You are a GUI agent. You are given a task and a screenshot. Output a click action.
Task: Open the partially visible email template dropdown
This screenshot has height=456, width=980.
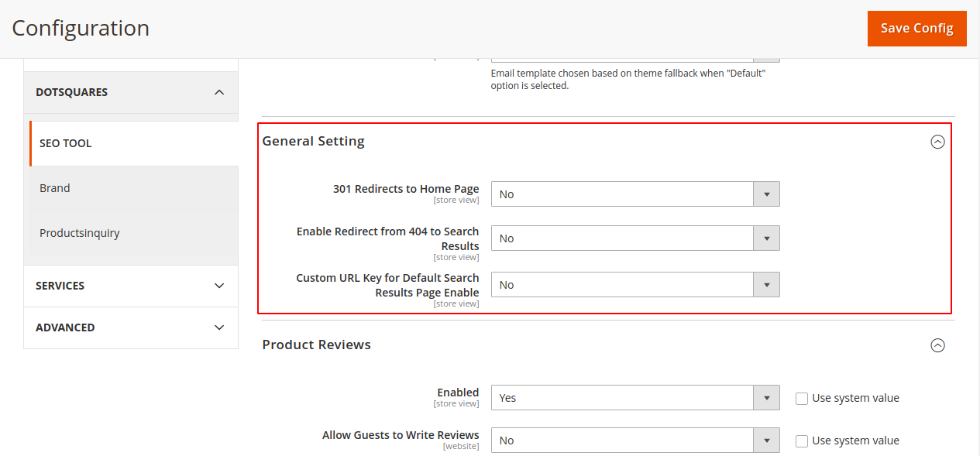click(635, 59)
